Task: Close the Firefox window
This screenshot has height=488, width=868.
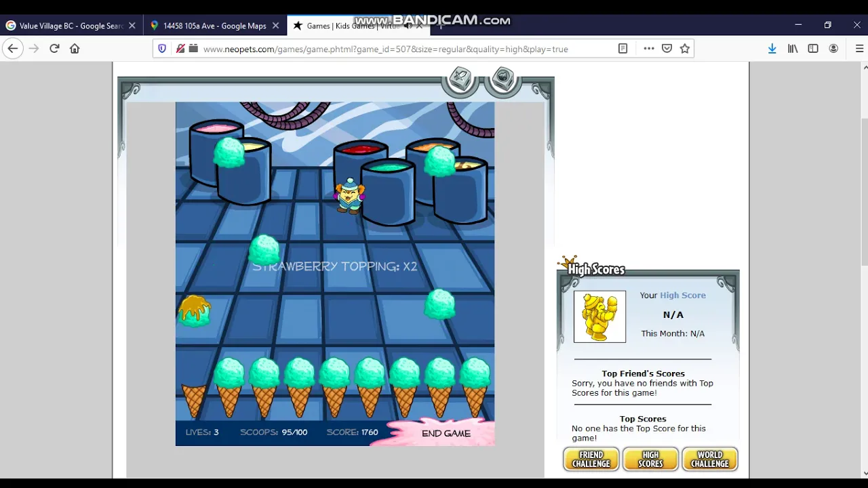Action: (856, 25)
